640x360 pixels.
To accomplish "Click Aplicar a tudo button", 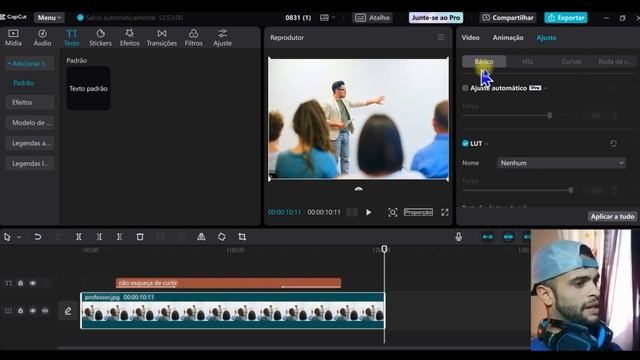I will (612, 216).
